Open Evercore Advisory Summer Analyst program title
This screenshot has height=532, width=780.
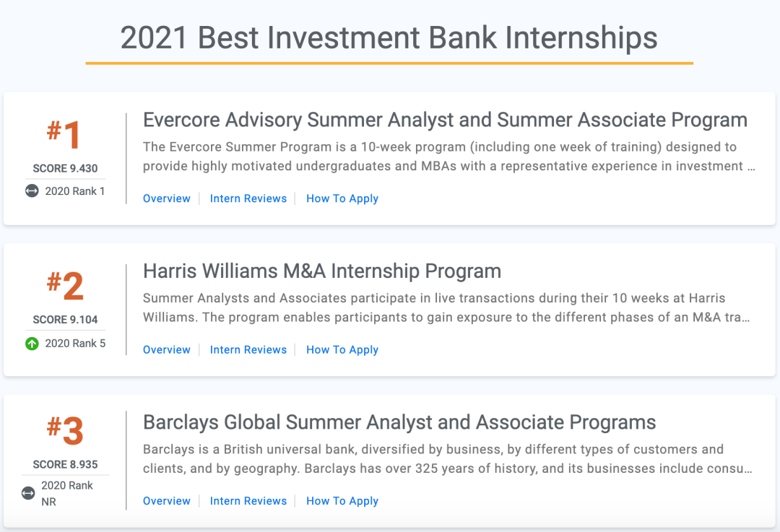tap(445, 120)
